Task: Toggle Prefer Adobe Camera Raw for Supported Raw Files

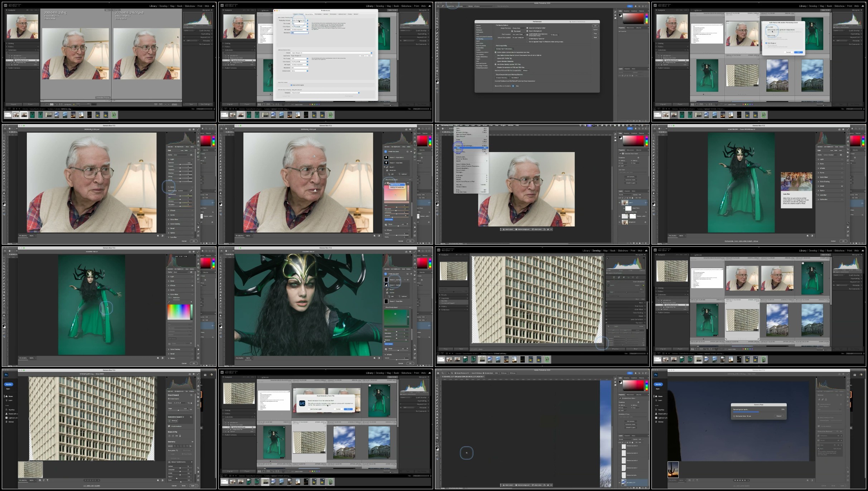Action: 496,52
